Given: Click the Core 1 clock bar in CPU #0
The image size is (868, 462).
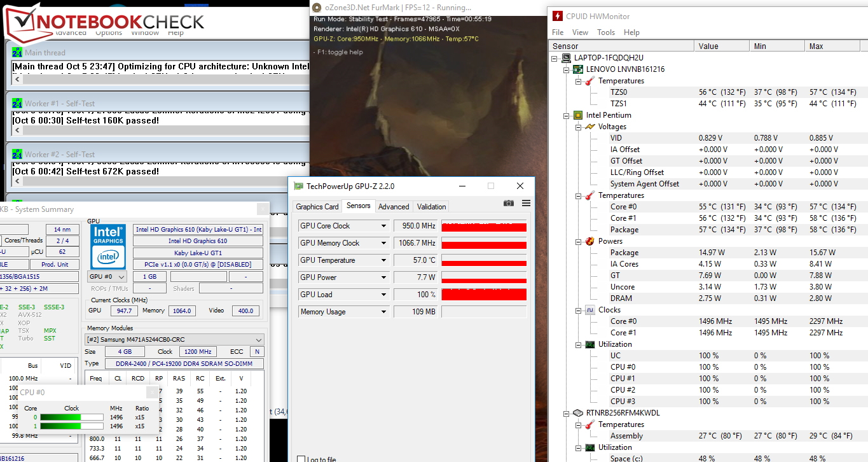Looking at the screenshot, I should (x=72, y=426).
